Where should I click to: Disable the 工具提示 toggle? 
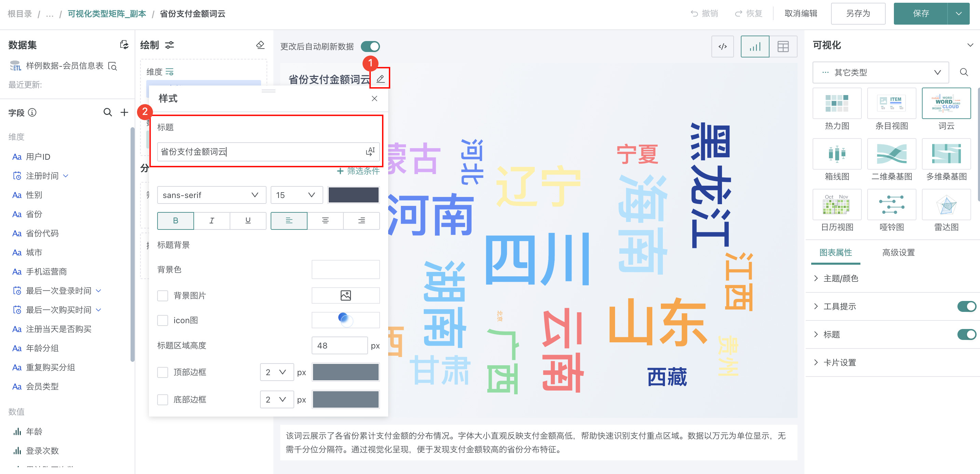pos(966,306)
